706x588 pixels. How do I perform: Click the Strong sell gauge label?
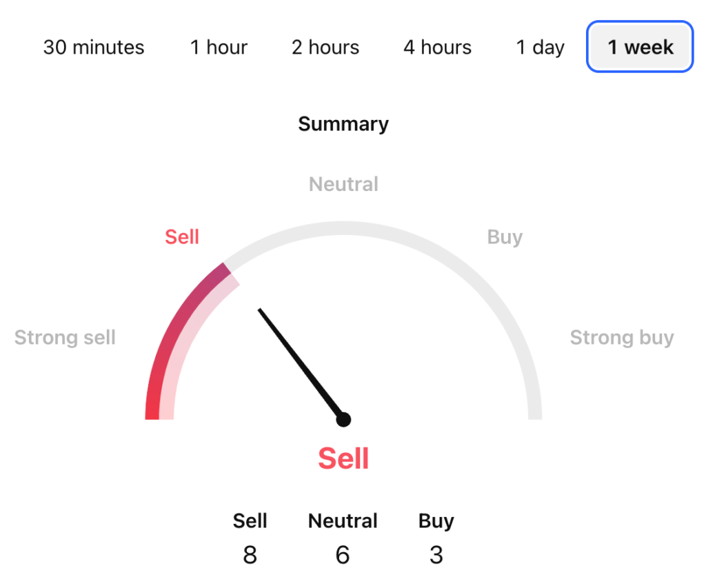coord(65,338)
